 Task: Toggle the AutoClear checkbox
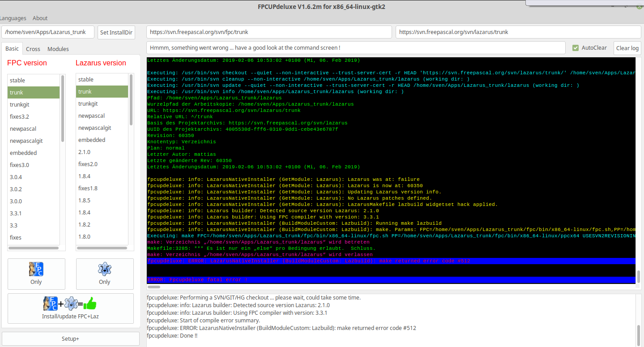pos(576,48)
